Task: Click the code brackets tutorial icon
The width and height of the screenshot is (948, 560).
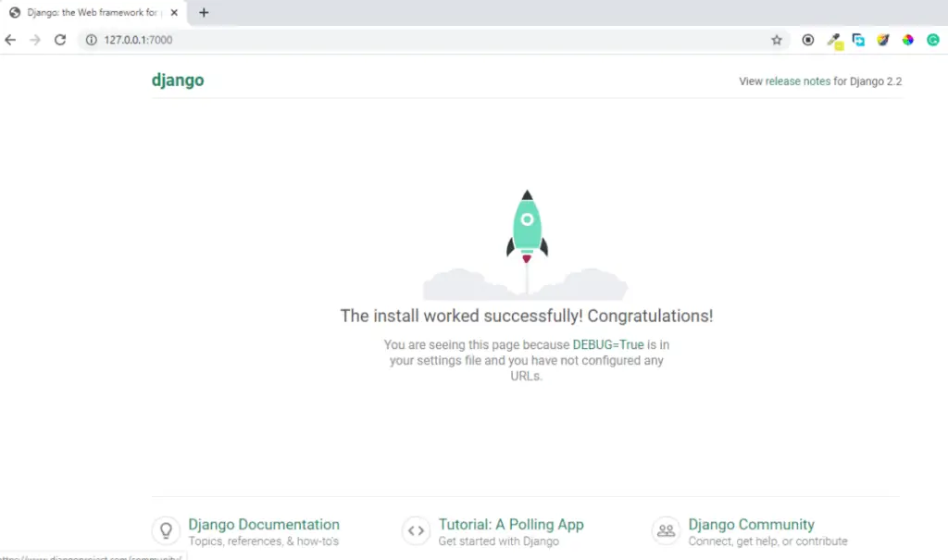Action: (x=416, y=531)
